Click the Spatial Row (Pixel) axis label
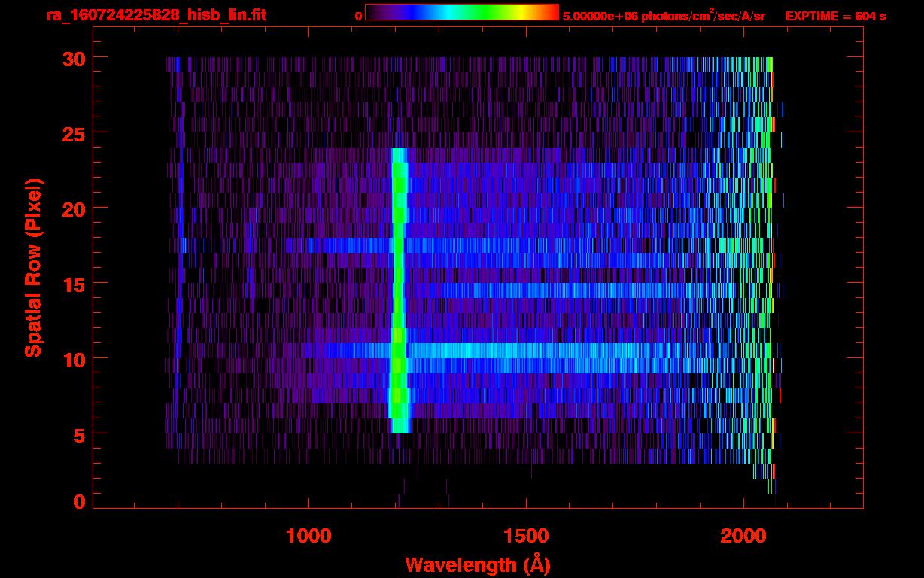This screenshot has height=578, width=924. click(x=32, y=267)
